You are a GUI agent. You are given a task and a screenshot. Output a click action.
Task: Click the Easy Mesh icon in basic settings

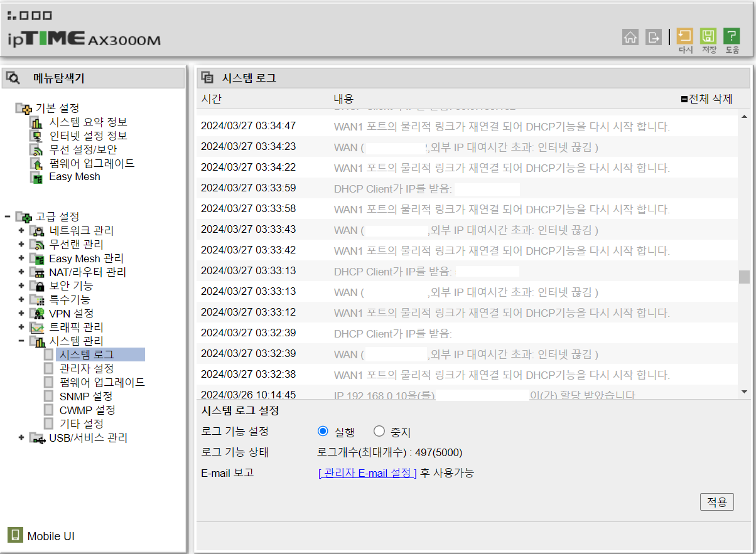pos(38,177)
